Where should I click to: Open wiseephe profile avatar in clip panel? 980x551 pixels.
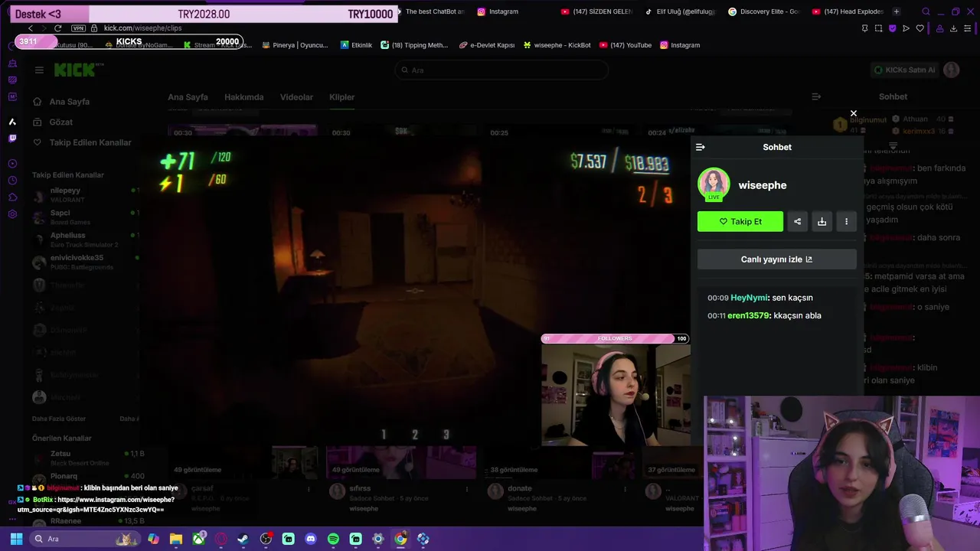click(x=714, y=184)
